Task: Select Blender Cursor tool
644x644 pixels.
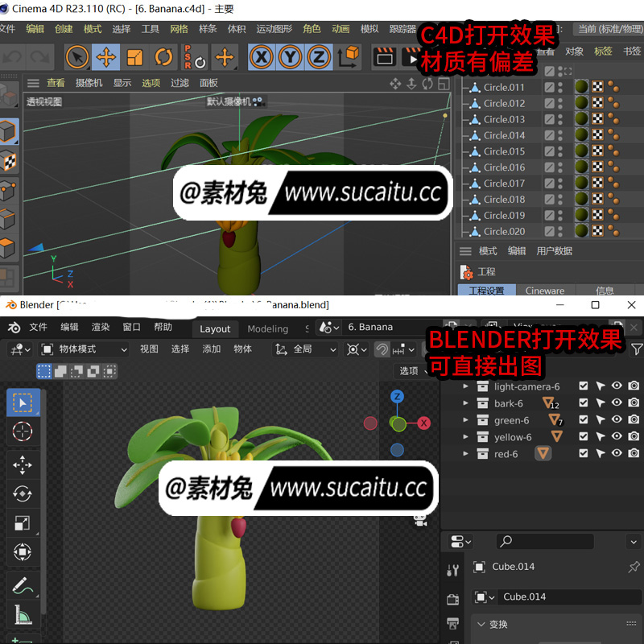Action: (23, 431)
